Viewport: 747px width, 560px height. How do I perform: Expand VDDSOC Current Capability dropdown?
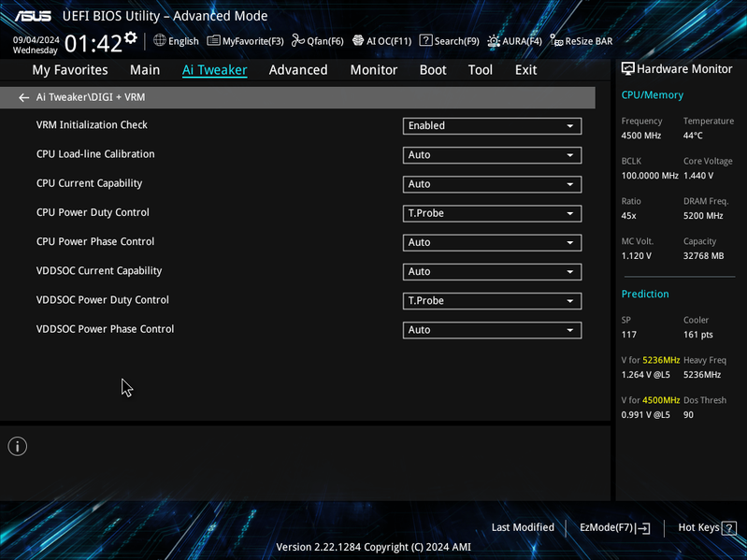492,271
